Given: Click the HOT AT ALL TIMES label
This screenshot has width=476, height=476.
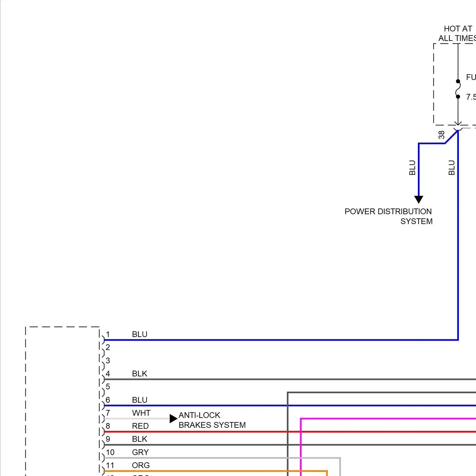Looking at the screenshot, I should pos(458,33).
